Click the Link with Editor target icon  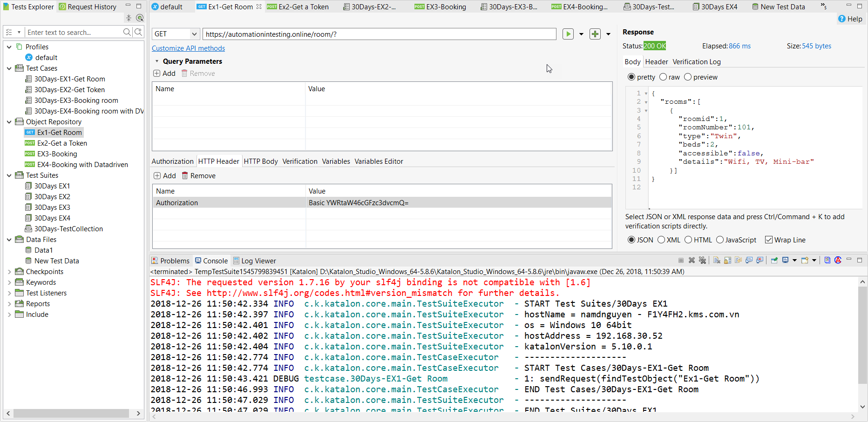pyautogui.click(x=139, y=18)
